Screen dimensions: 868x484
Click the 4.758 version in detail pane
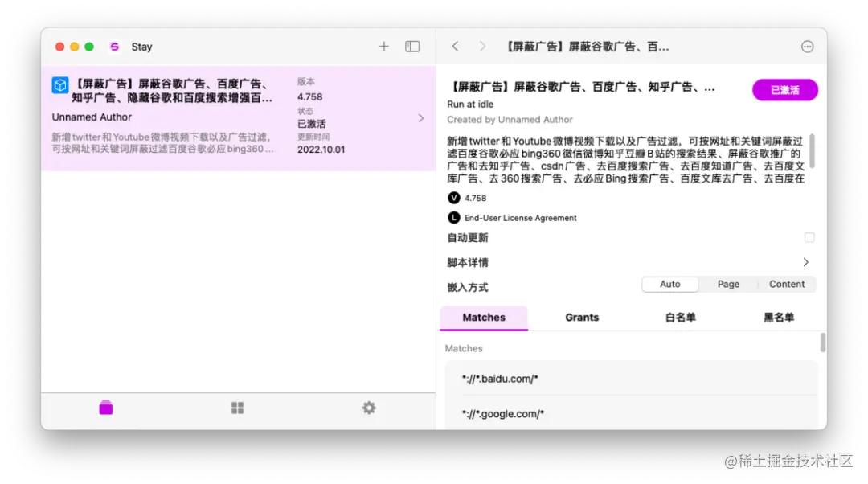(x=476, y=199)
